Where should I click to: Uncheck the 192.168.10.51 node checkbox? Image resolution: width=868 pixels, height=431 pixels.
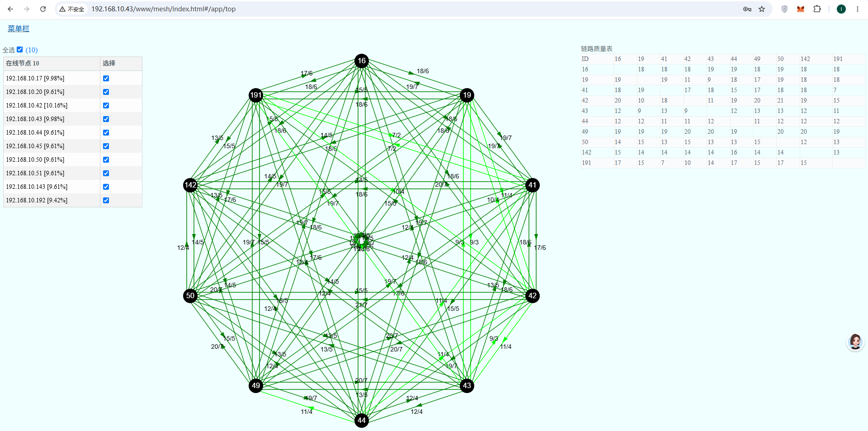[x=106, y=173]
